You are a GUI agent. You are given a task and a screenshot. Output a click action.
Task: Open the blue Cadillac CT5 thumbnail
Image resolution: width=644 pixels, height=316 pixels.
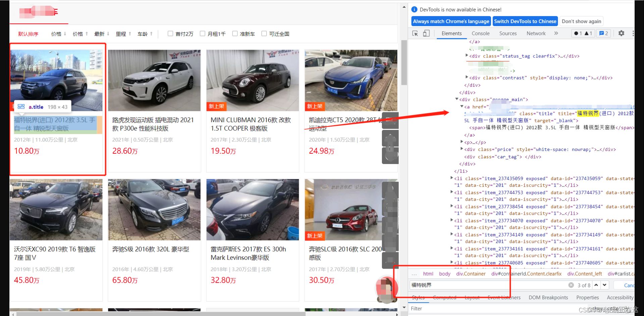351,81
